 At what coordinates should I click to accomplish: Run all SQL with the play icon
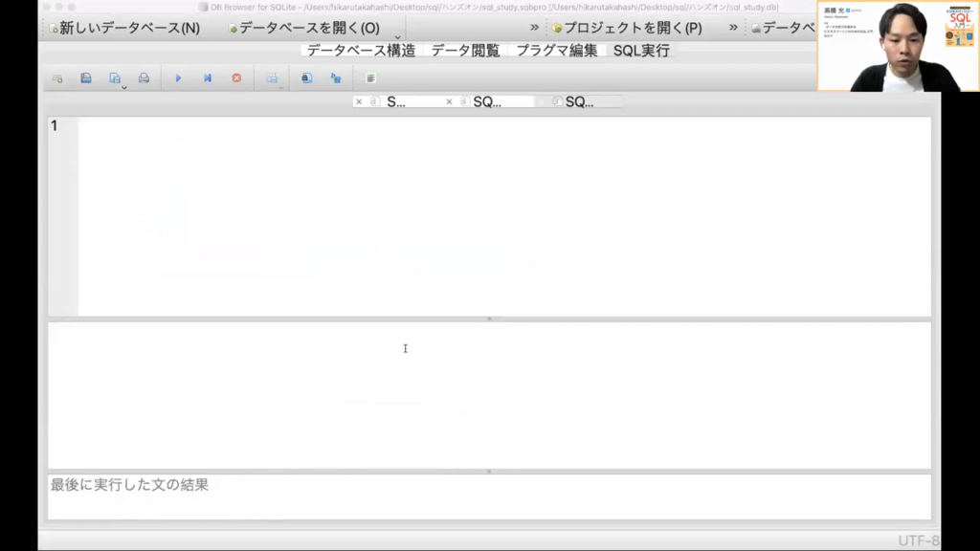[x=178, y=78]
